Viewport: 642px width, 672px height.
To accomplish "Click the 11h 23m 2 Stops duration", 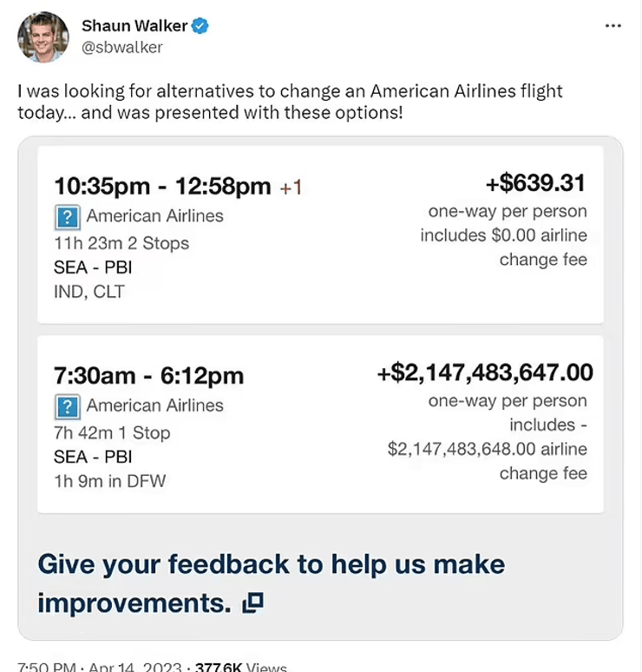I will click(x=121, y=243).
